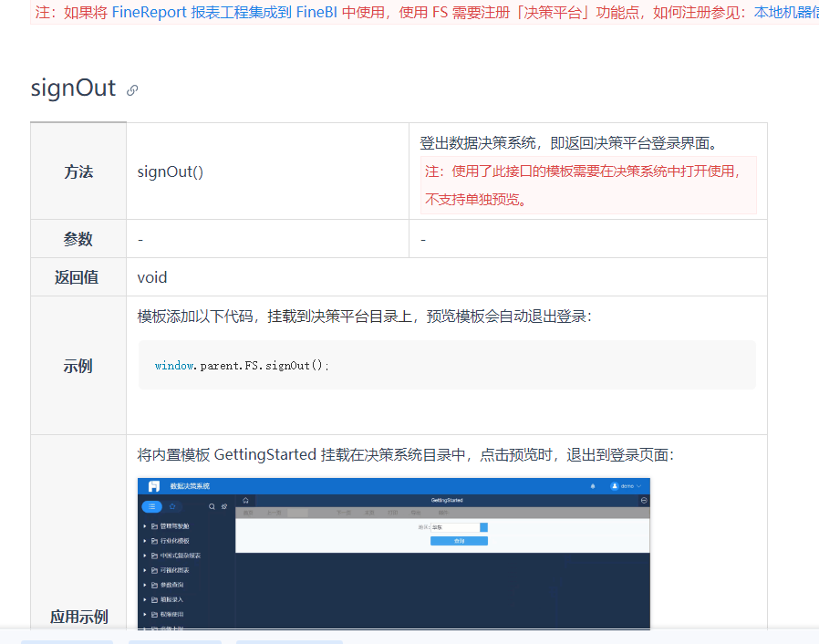
Task: Click the home icon in the tab bar
Action: point(245,500)
